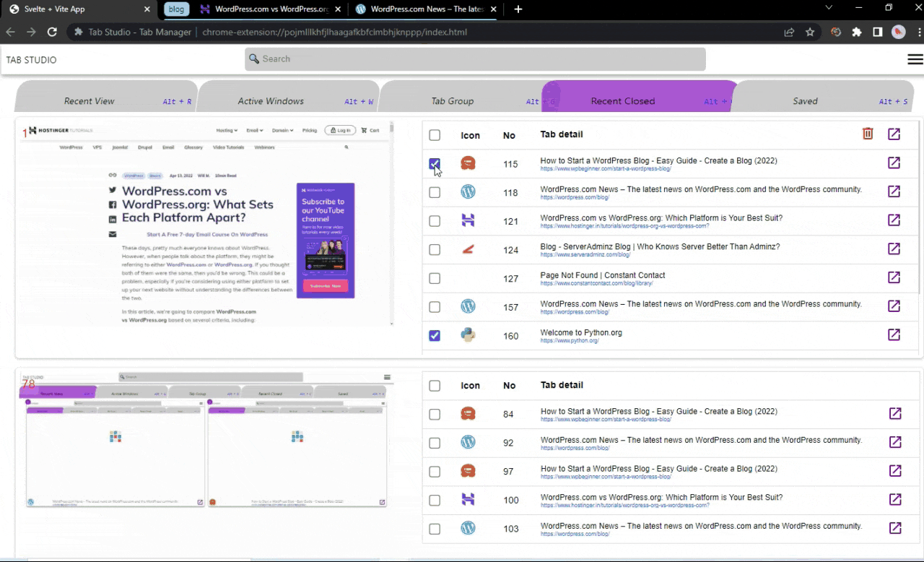Reload the page with browser refresh icon
This screenshot has height=562, width=924.
click(x=52, y=32)
